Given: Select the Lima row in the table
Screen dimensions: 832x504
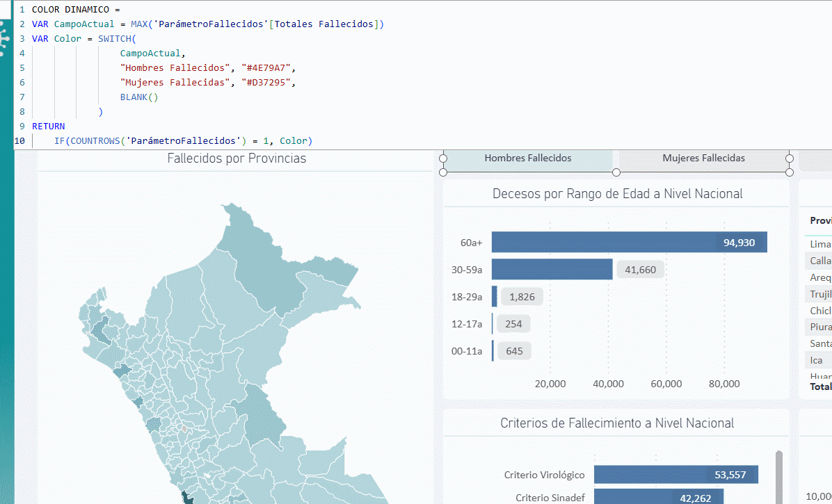Looking at the screenshot, I should (820, 245).
